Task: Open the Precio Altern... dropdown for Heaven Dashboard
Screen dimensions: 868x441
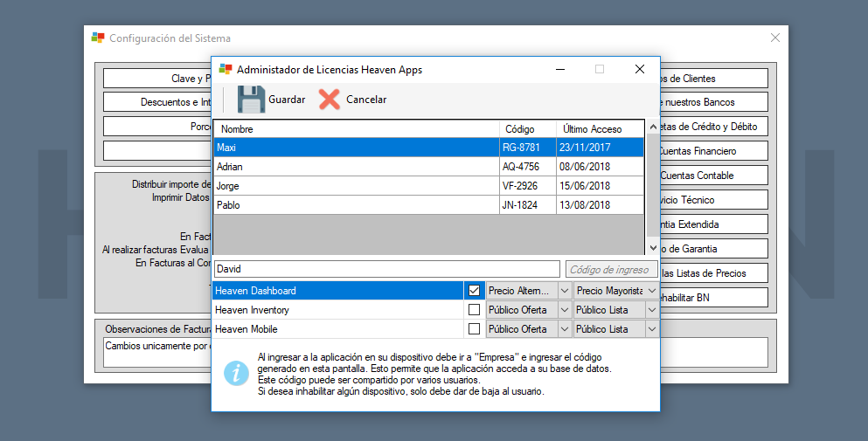Action: tap(528, 291)
